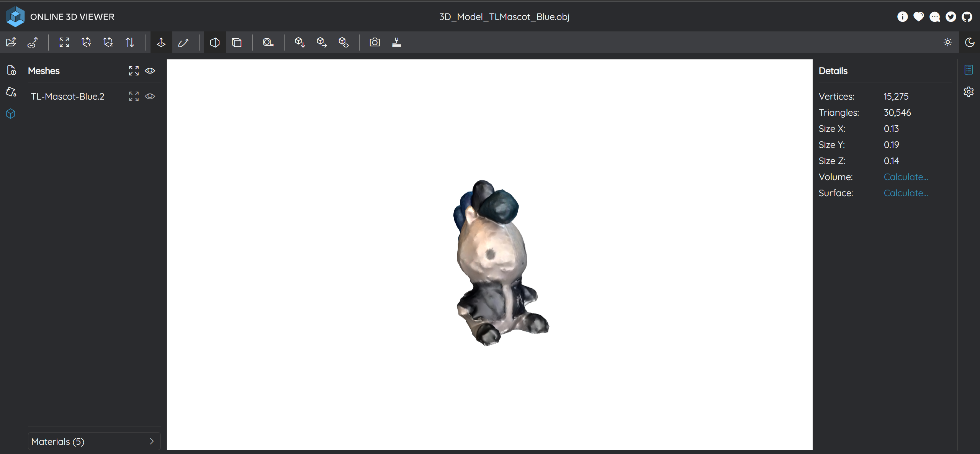
Task: Toggle visibility of all meshes
Action: (x=150, y=70)
